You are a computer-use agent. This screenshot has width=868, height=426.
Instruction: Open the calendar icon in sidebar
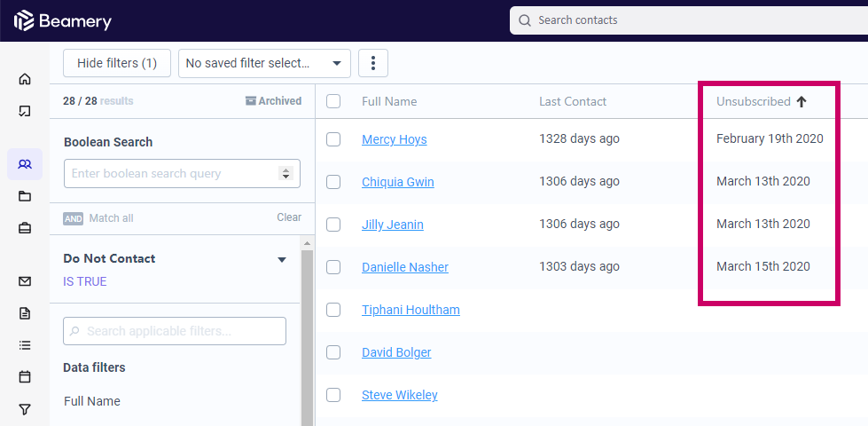(24, 376)
